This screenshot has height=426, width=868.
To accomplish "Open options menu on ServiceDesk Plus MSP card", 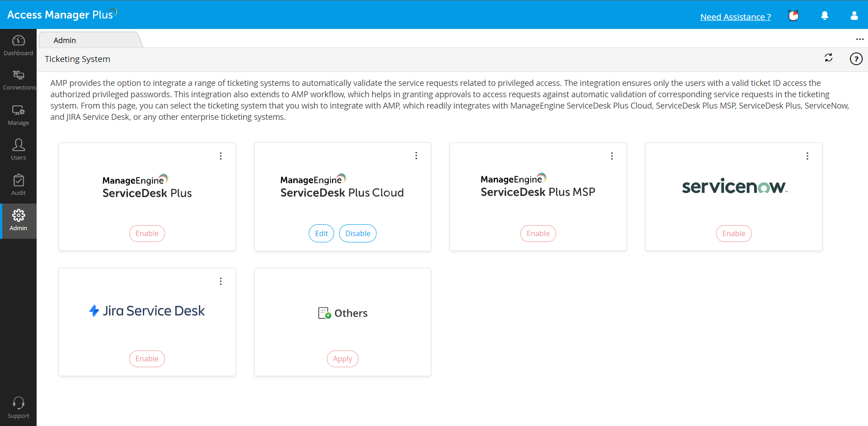I will 612,156.
